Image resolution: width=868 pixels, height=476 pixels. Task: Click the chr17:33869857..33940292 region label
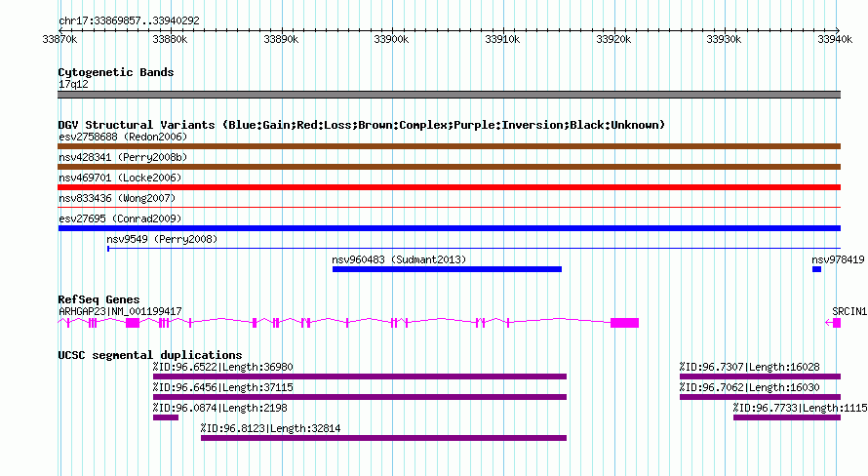click(129, 21)
